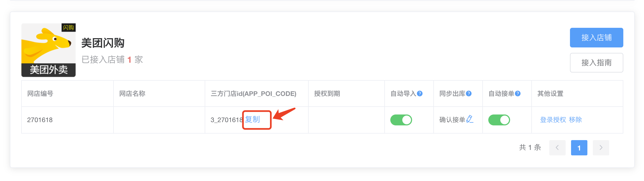Click the 登录授权 link
Screen dimensions: 644x181
coord(553,120)
